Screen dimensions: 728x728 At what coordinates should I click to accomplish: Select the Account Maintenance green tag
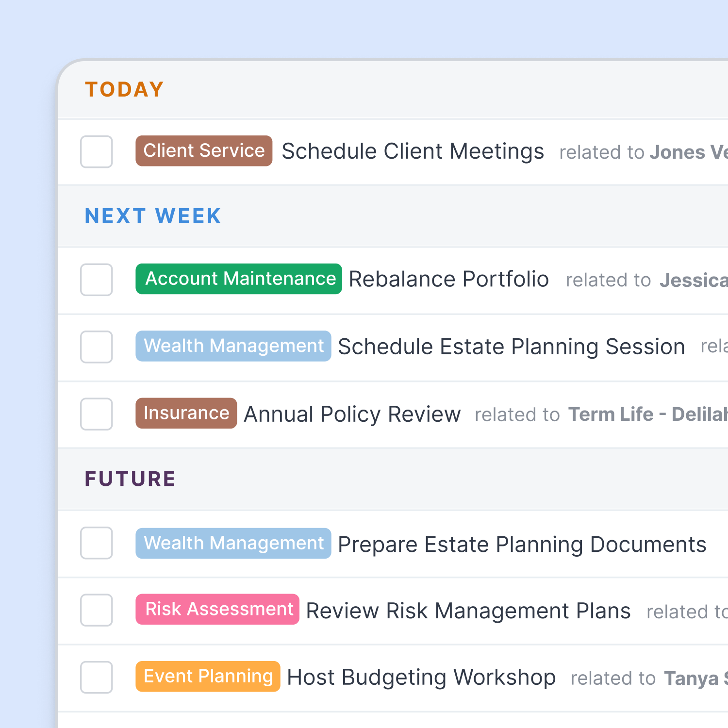coord(239,279)
